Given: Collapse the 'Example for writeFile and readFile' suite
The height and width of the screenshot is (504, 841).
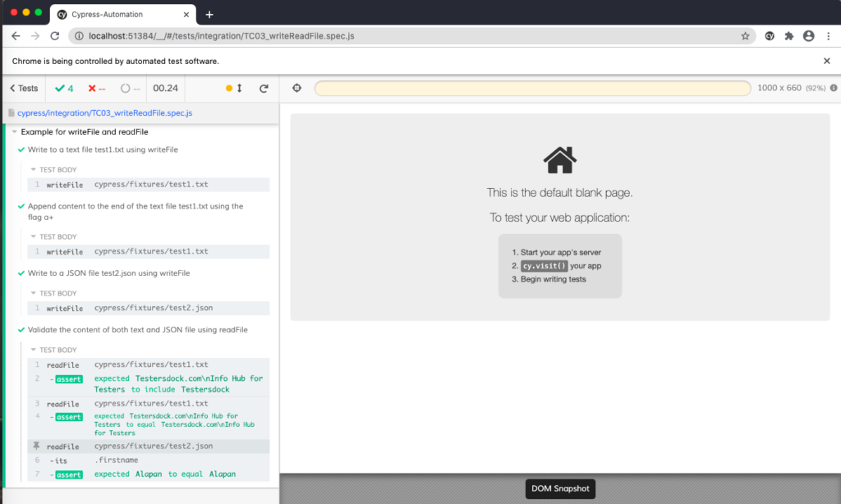Looking at the screenshot, I should tap(15, 132).
